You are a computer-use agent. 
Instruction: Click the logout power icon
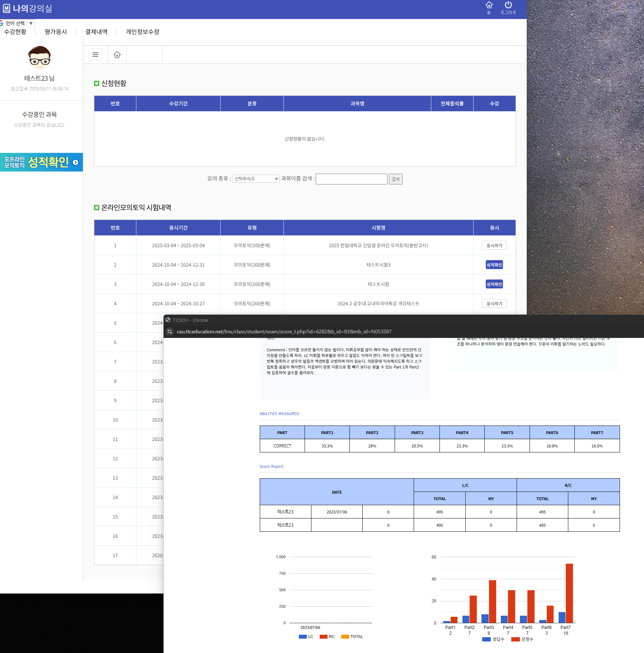(508, 5)
